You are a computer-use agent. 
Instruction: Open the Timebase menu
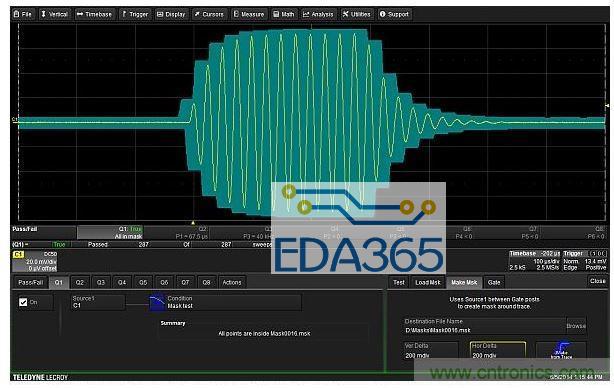(x=94, y=14)
